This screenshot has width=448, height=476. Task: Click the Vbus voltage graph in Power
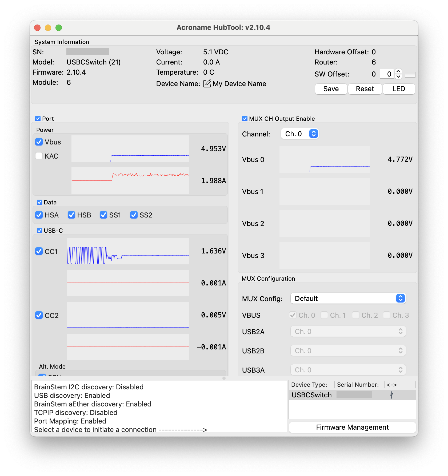tap(130, 149)
